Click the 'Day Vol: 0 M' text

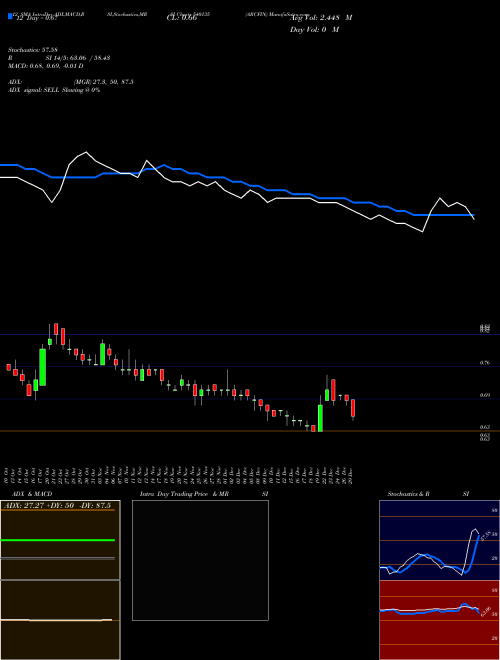tap(314, 30)
